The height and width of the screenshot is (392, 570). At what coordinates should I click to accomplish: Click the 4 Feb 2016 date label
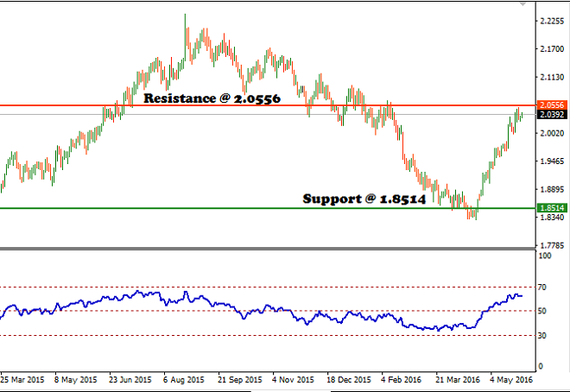(402, 380)
